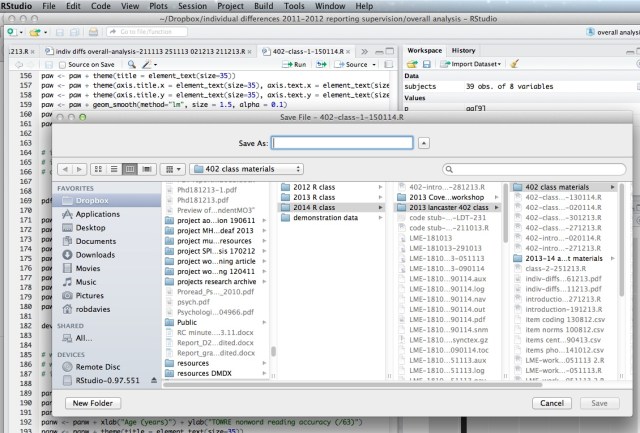Click the Save button
This screenshot has height=433, width=640.
[x=600, y=403]
